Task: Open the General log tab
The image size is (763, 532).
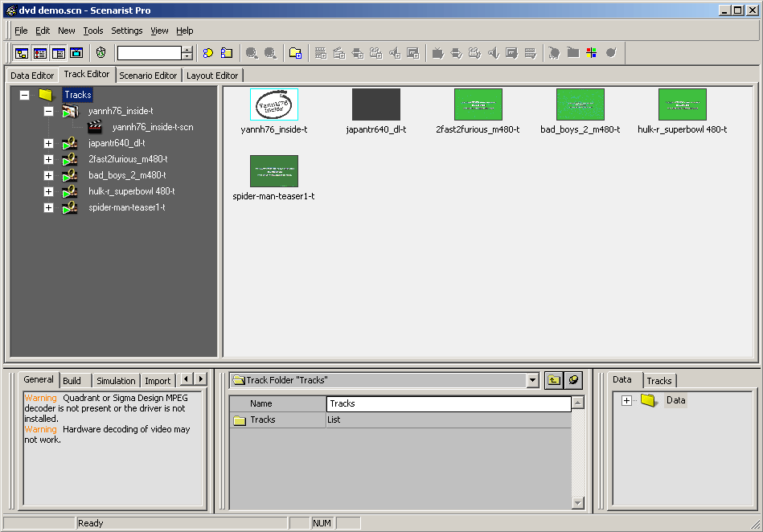Action: [x=39, y=379]
